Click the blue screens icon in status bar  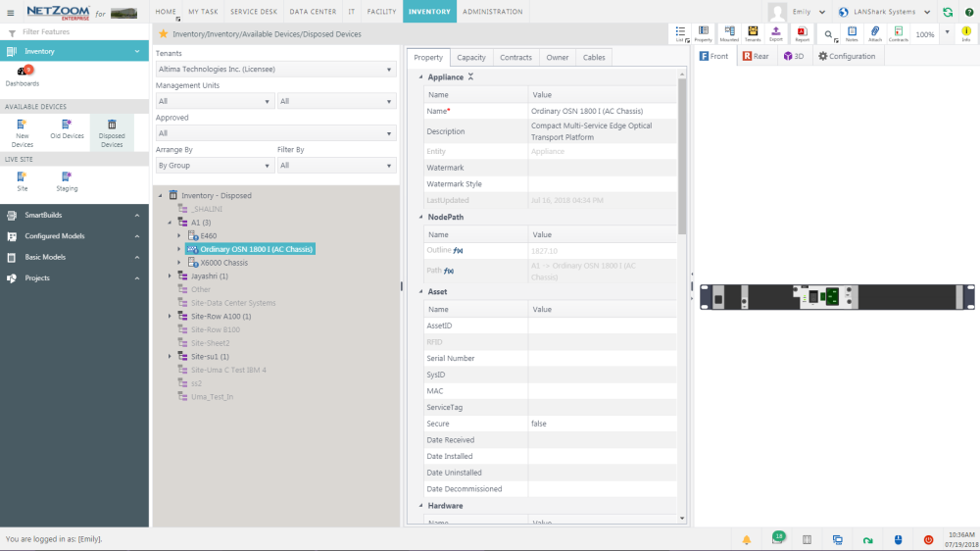(x=838, y=540)
